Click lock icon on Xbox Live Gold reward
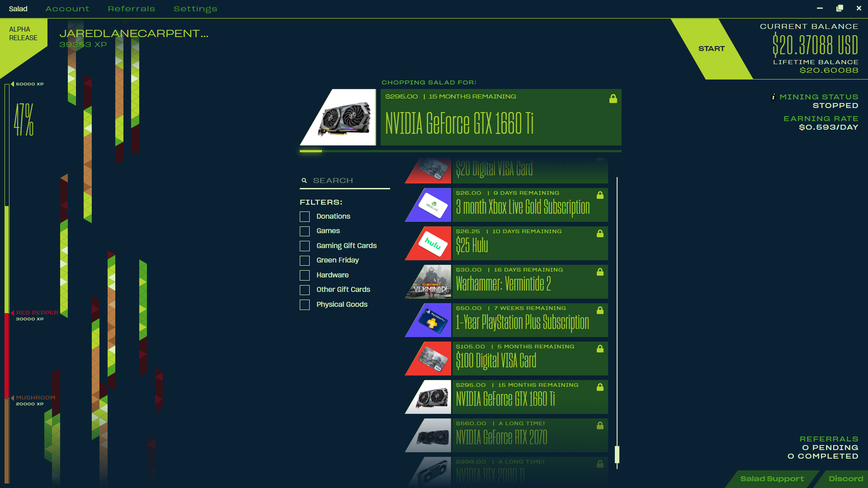Image resolution: width=868 pixels, height=488 pixels. 600,195
